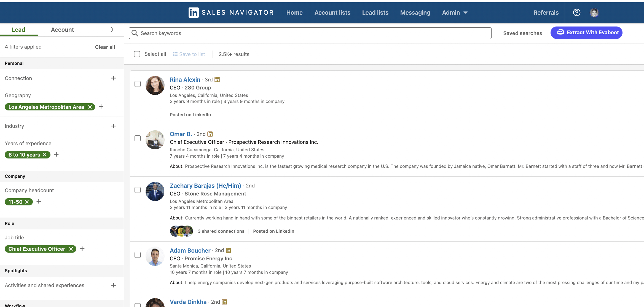This screenshot has width=644, height=307.
Task: Open Zachary Barajas (He/Him) profile link
Action: [205, 186]
